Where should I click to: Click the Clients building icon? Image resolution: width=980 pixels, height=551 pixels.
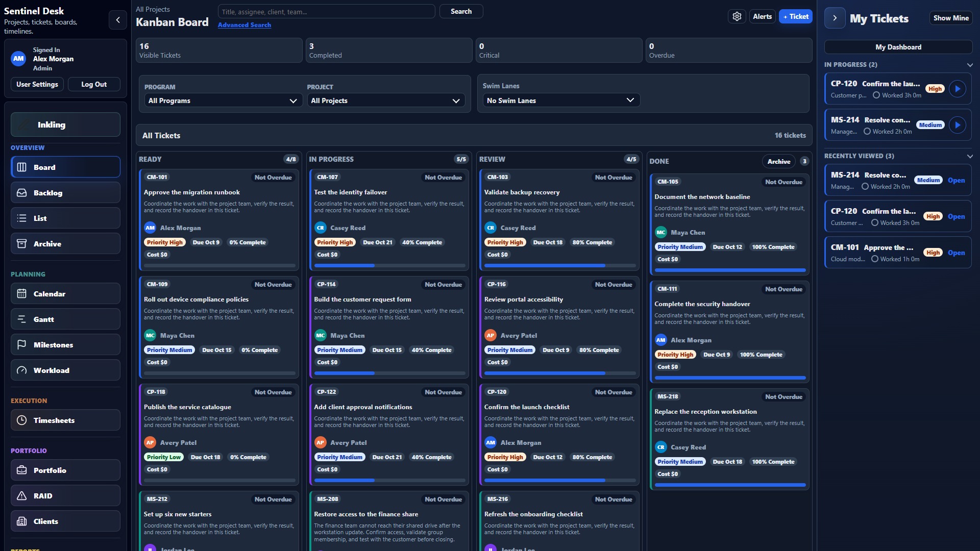(22, 521)
